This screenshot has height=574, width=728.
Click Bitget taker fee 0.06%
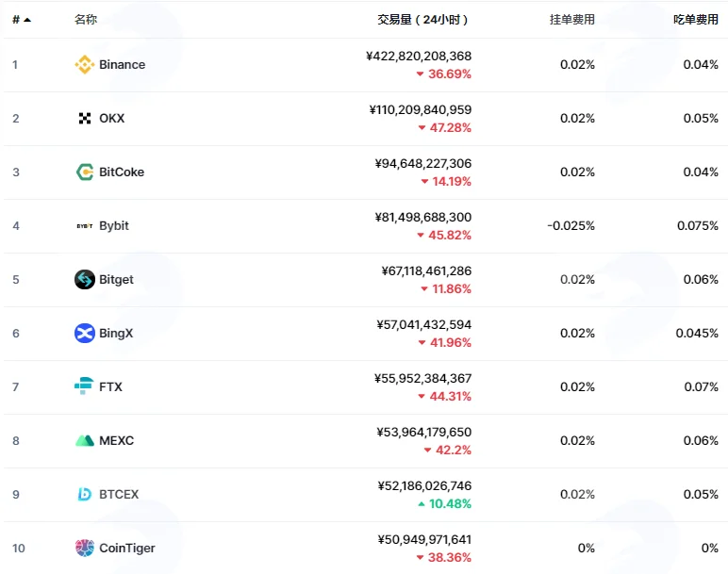coord(701,279)
